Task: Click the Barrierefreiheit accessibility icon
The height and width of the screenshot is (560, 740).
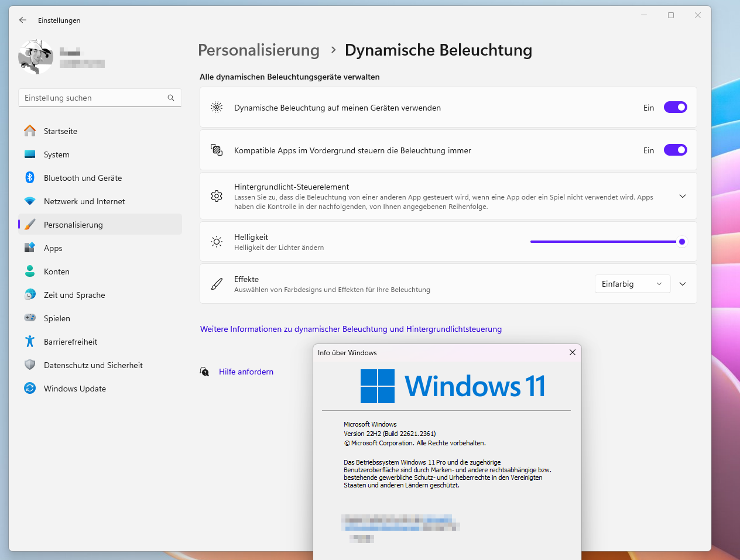Action: click(30, 341)
